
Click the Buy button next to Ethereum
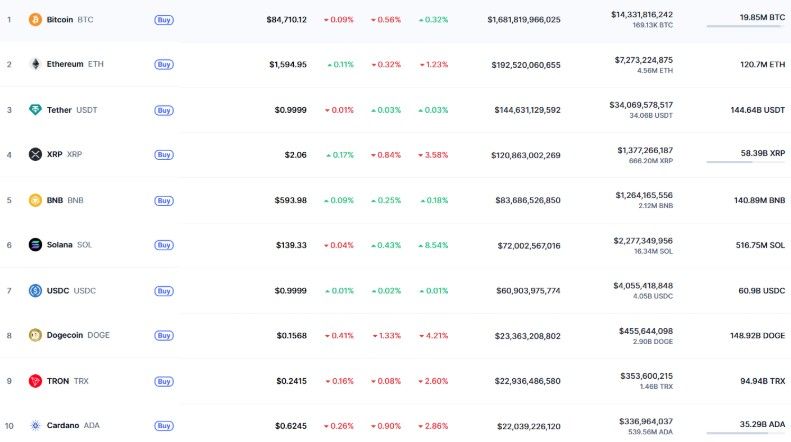coord(164,65)
